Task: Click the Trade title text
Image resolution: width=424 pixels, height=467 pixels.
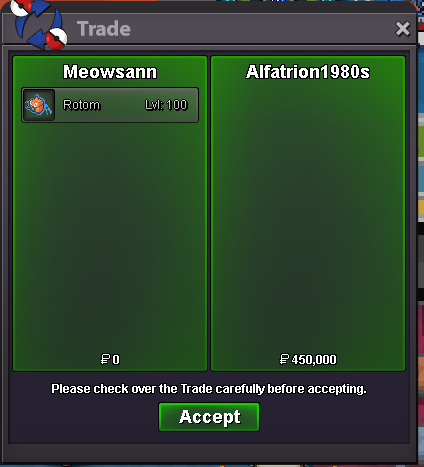Action: (x=104, y=29)
